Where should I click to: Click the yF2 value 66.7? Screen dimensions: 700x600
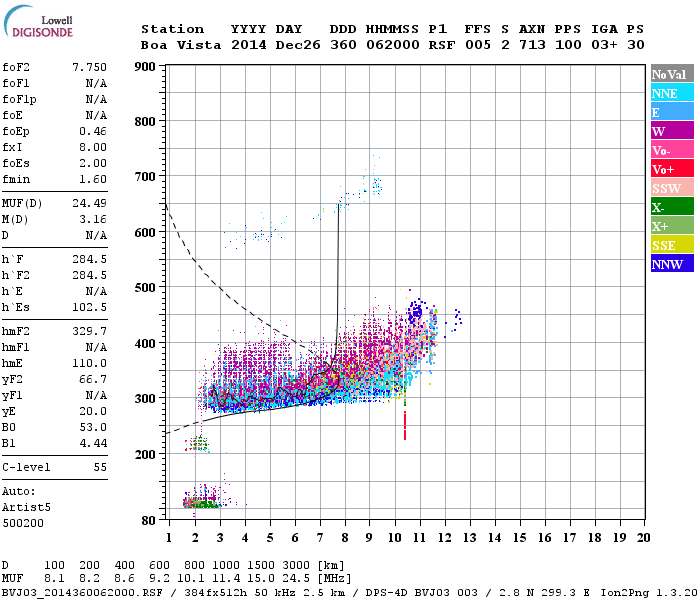pos(93,379)
